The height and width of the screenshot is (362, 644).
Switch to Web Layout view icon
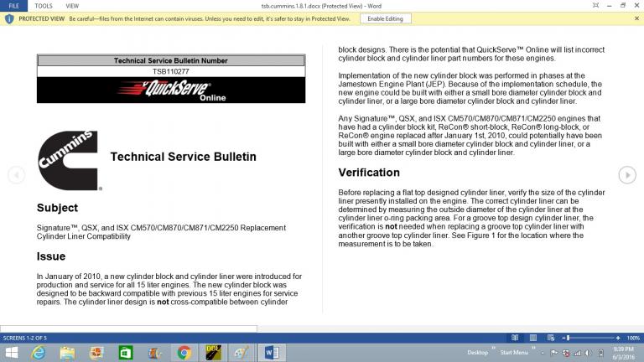tap(551, 338)
